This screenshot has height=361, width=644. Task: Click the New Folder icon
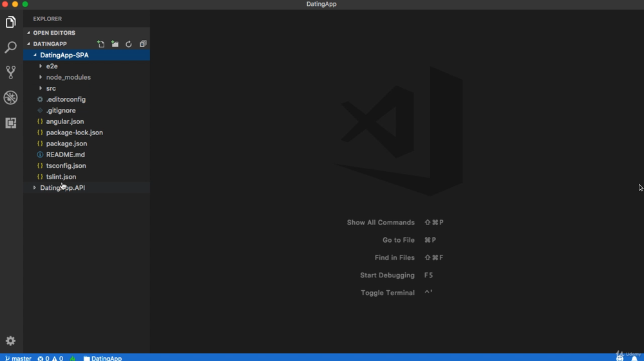pyautogui.click(x=115, y=44)
